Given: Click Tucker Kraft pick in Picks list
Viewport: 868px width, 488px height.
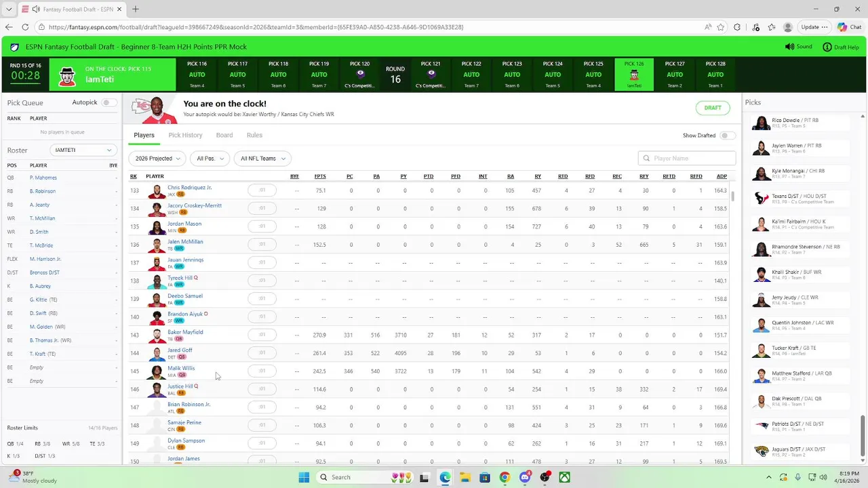Looking at the screenshot, I should click(x=801, y=351).
